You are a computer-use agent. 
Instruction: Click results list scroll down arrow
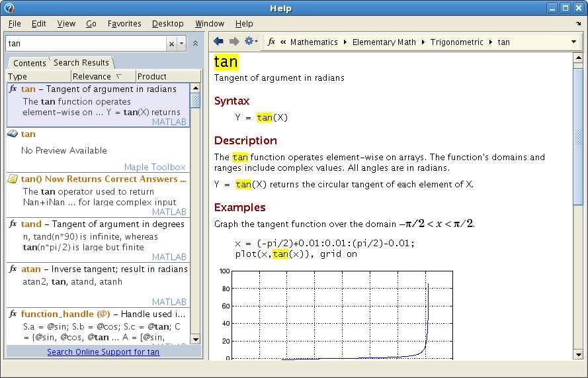pos(195,340)
